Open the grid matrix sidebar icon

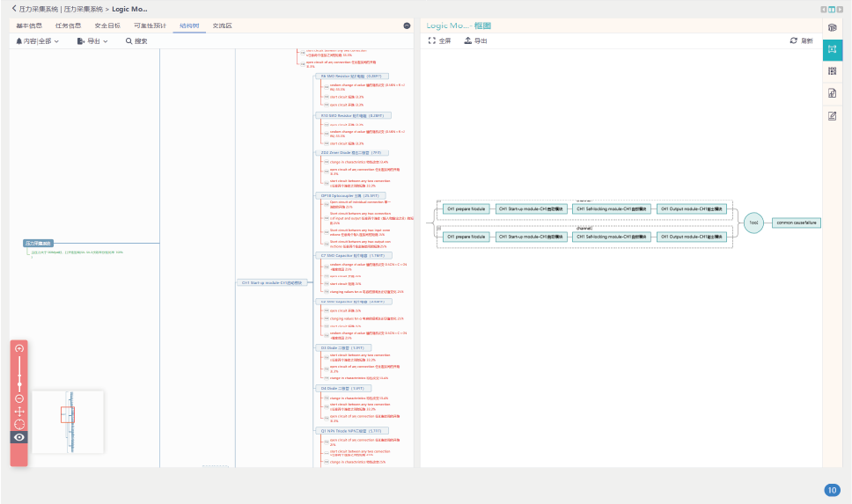pyautogui.click(x=832, y=71)
